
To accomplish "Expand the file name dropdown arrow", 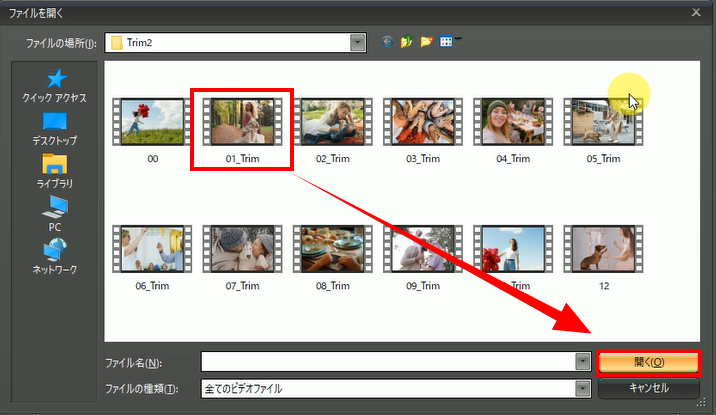I will [x=582, y=362].
